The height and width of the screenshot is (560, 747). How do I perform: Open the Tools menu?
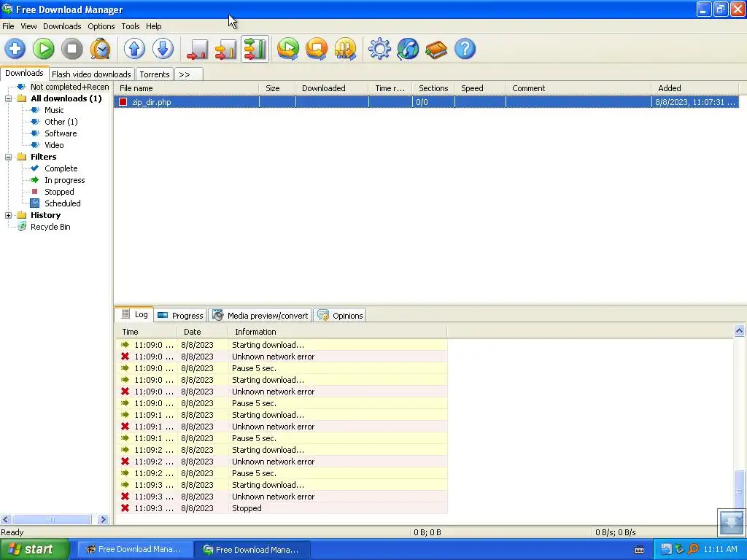click(x=130, y=26)
